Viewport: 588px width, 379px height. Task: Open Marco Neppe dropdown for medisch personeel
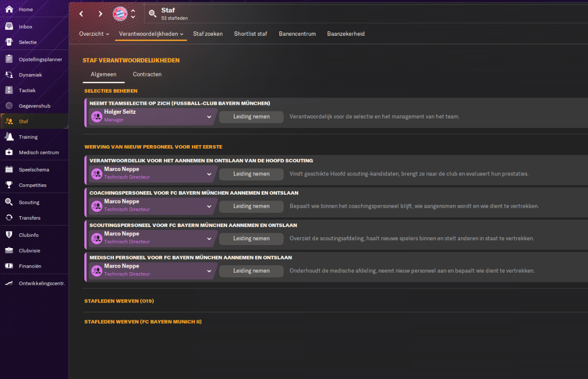tap(209, 271)
